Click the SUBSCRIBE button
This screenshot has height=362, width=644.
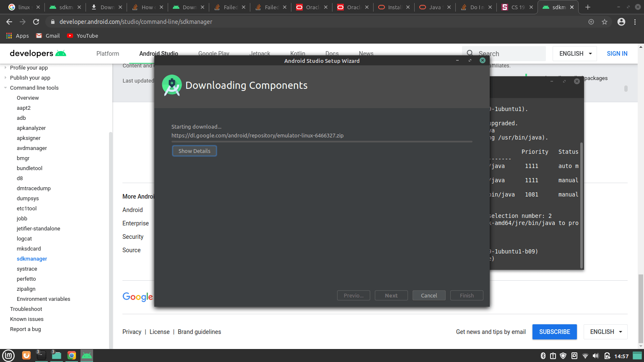tap(554, 332)
